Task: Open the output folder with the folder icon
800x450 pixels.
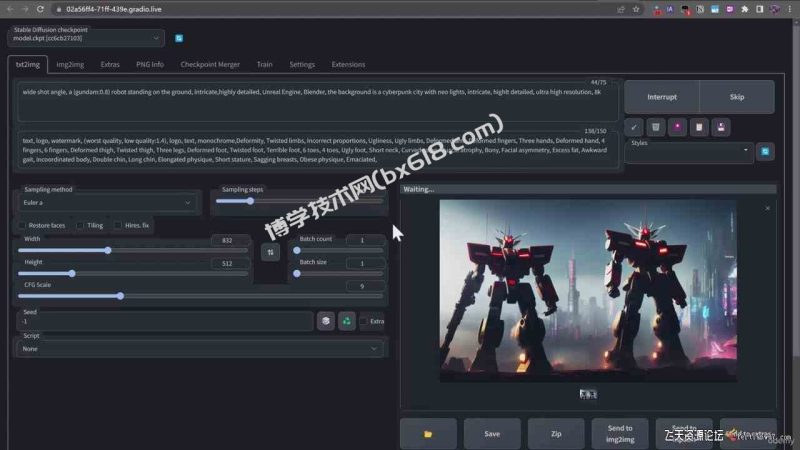Action: (x=428, y=434)
